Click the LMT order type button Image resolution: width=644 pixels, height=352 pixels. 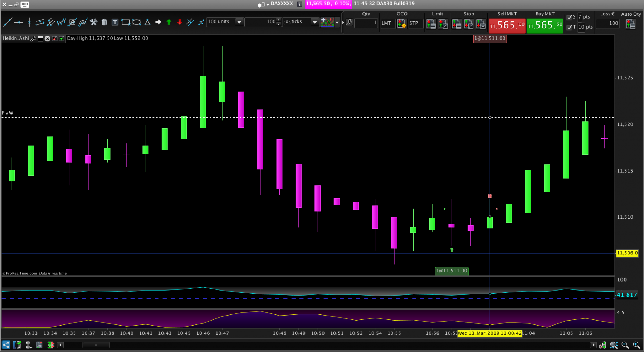point(387,23)
